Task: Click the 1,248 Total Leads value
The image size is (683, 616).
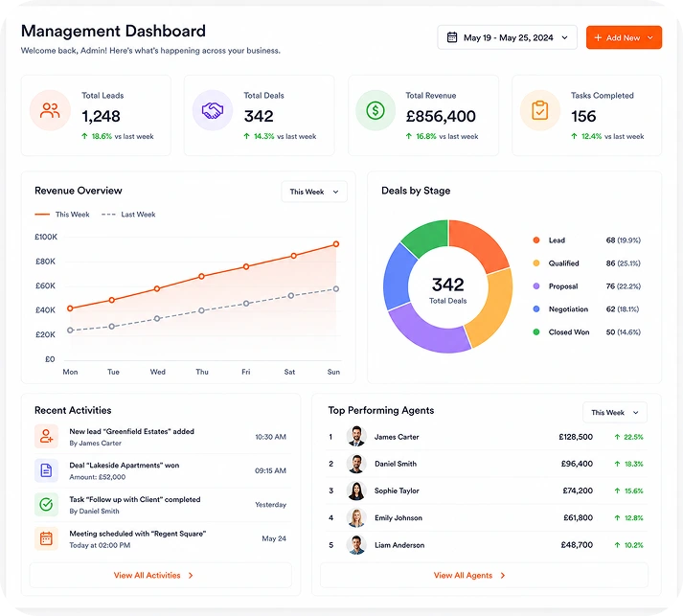Action: pyautogui.click(x=101, y=116)
